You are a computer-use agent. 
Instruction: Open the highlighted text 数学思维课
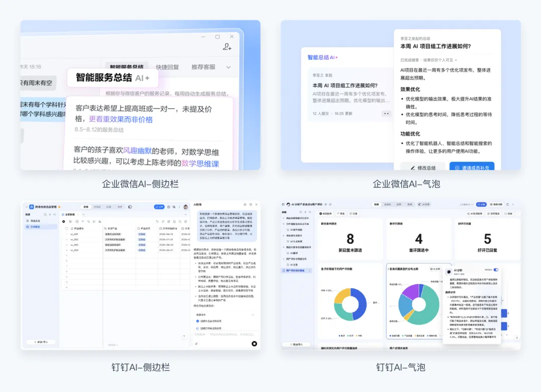point(200,163)
